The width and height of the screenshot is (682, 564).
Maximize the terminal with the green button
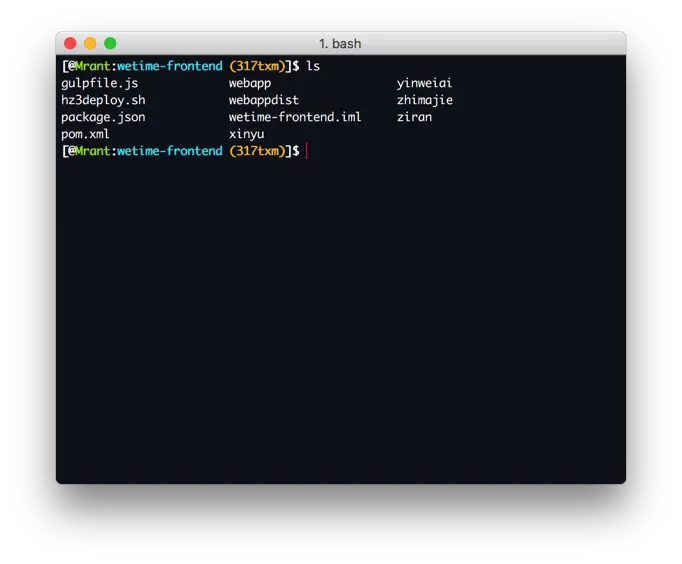pyautogui.click(x=110, y=43)
